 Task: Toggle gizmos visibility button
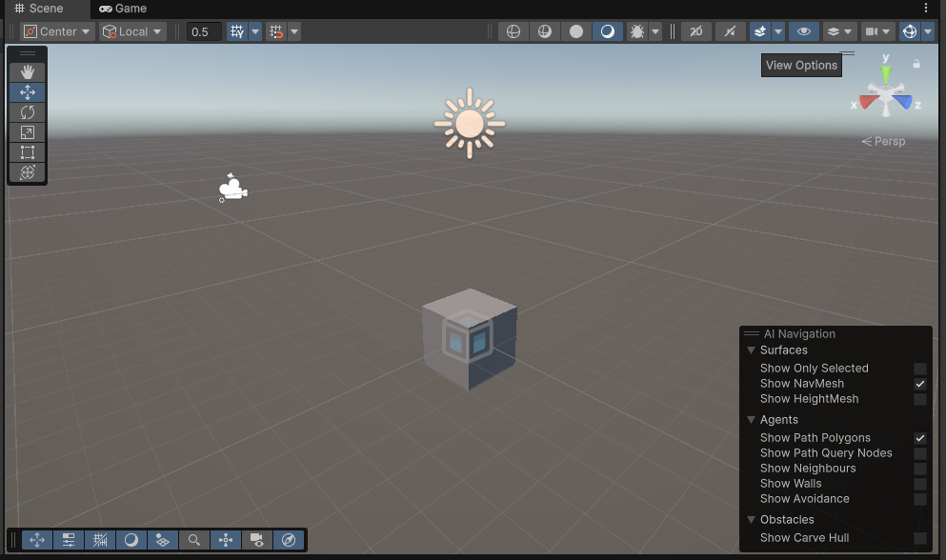pos(910,31)
